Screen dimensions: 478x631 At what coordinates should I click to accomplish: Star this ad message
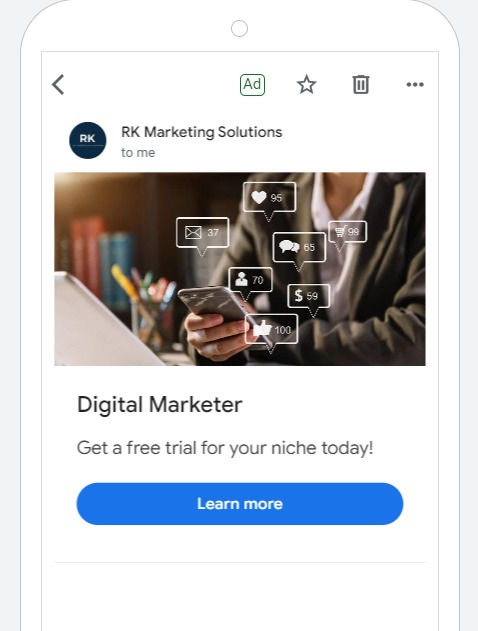[307, 85]
